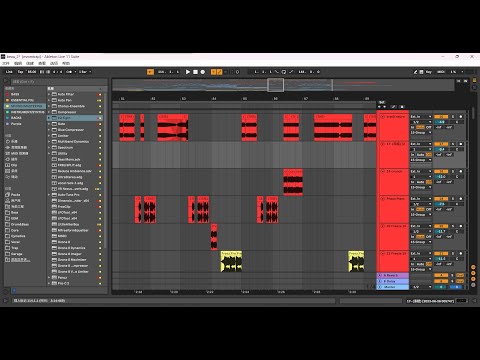Toggle the Loop switch in transport
Viewport: 480px width, 360px height.
tap(284, 72)
